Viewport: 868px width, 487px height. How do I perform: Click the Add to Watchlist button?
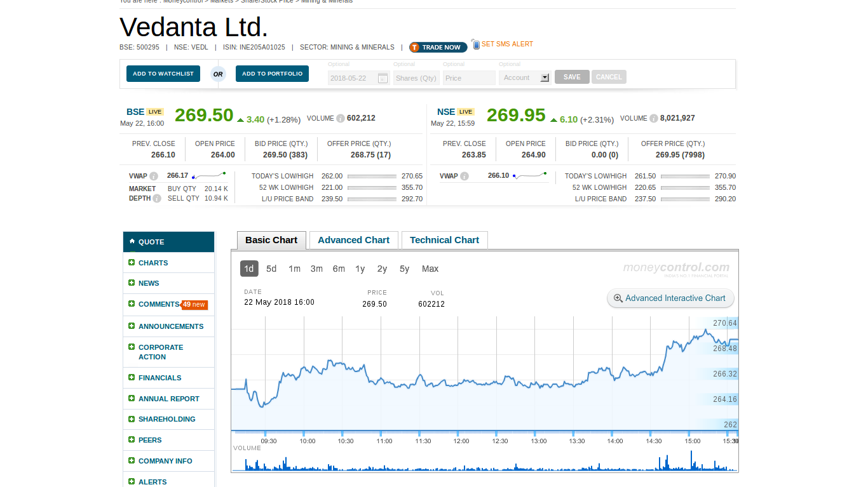[163, 74]
